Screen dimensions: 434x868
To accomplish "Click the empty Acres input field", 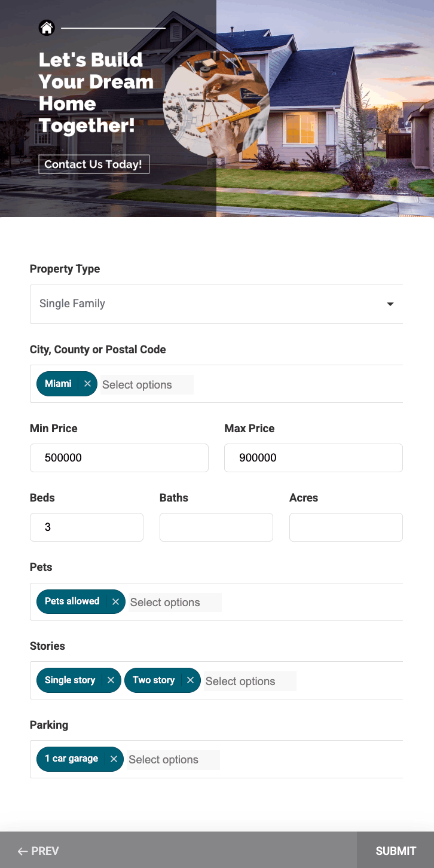I will tap(346, 527).
